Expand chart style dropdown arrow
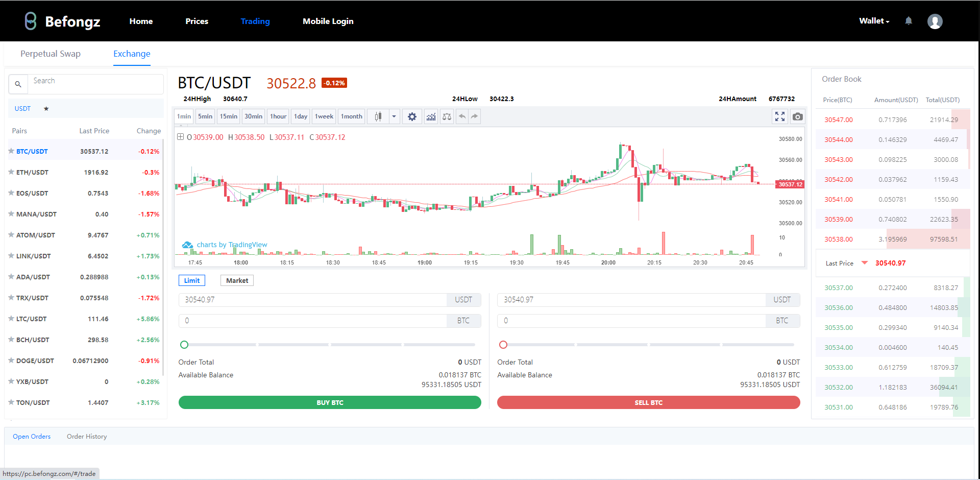 tap(394, 117)
